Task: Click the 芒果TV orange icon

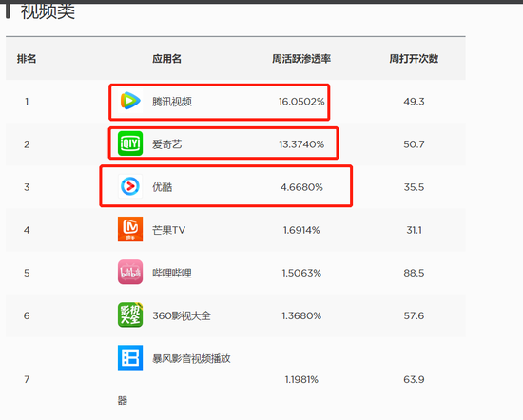Action: [x=130, y=229]
